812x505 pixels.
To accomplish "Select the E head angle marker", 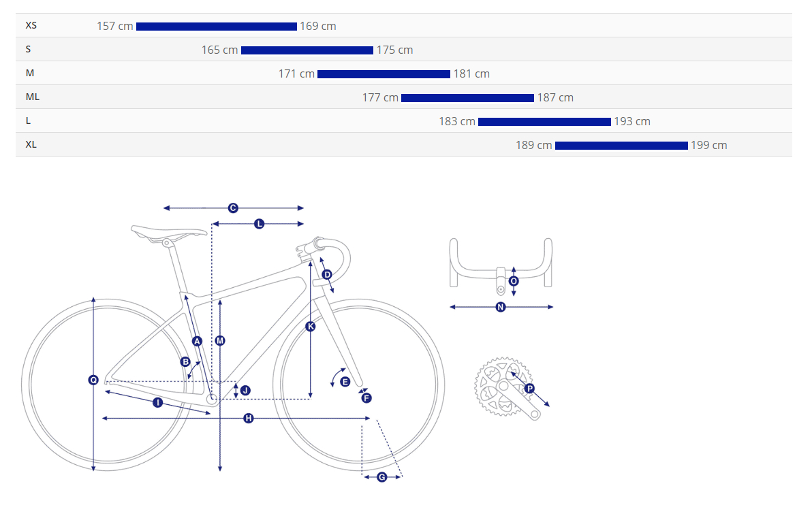I will tap(345, 382).
